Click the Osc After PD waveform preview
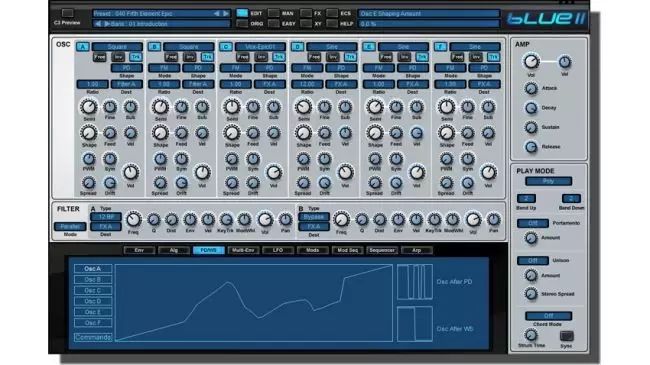The image size is (650, 365). pos(415,282)
